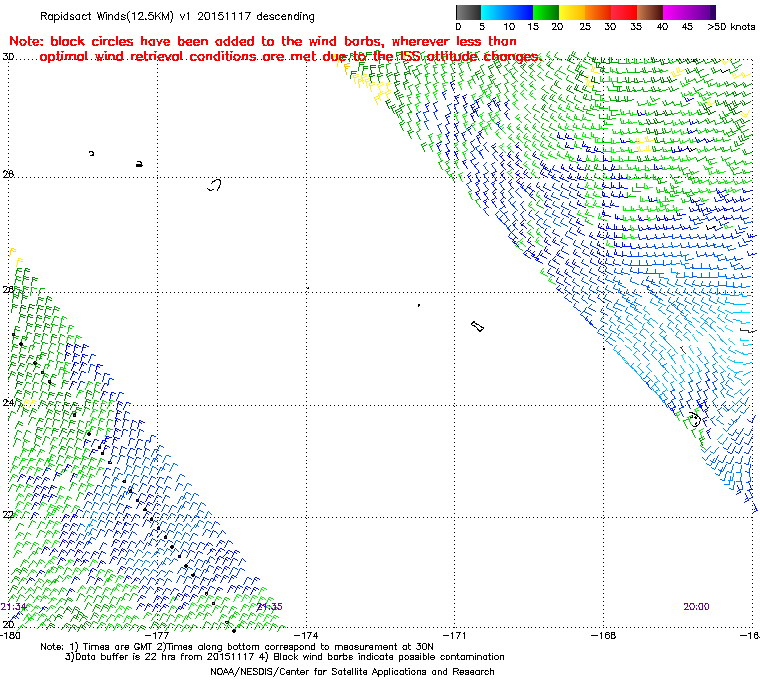Image resolution: width=760 pixels, height=688 pixels.
Task: Click the red note line starting 'Note: black circles'
Action: tap(263, 41)
